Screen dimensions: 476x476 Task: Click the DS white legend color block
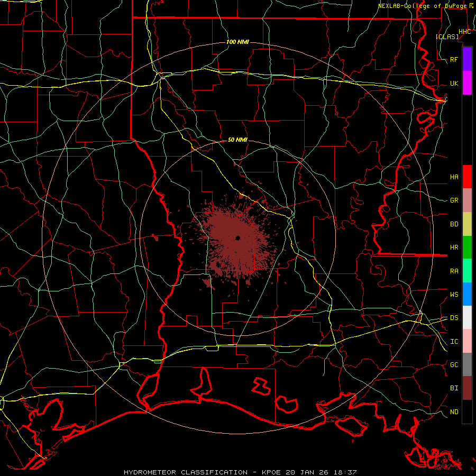click(x=467, y=317)
